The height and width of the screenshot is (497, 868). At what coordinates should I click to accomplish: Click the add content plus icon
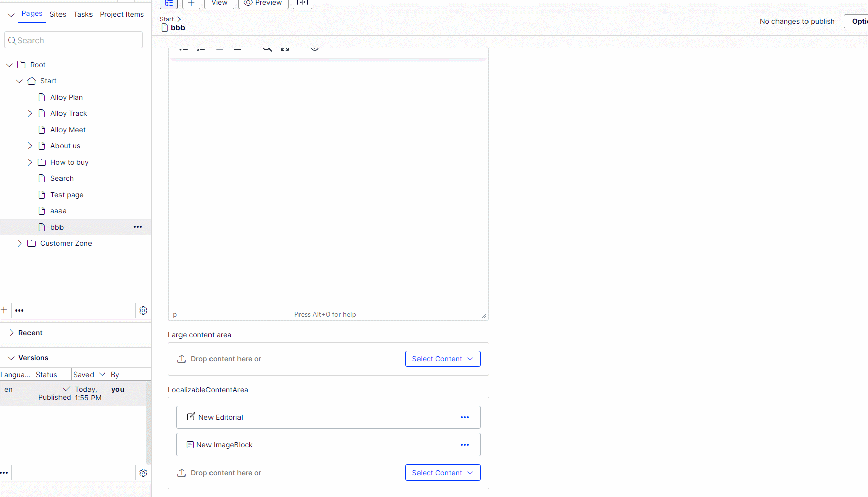[191, 4]
